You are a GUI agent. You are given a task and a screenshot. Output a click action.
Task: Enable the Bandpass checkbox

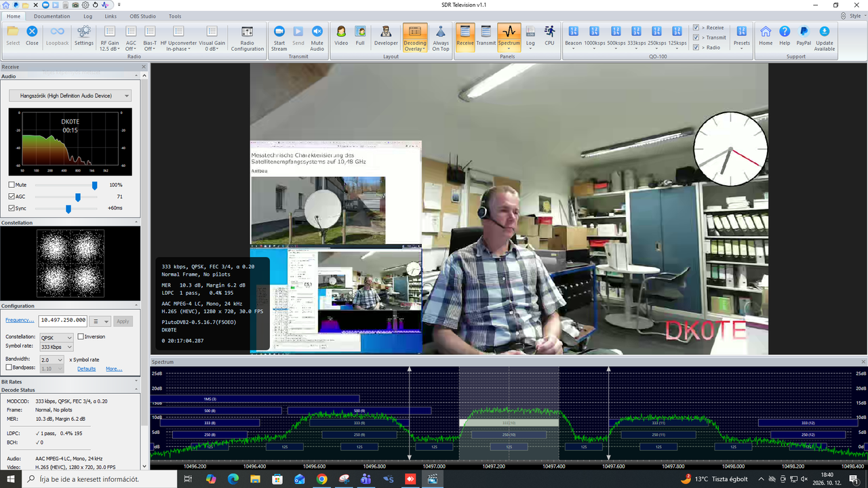9,367
